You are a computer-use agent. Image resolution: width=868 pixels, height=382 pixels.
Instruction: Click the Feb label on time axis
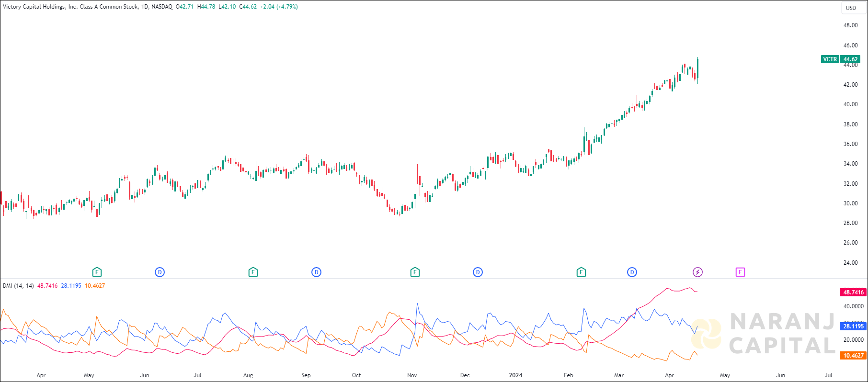(x=569, y=375)
